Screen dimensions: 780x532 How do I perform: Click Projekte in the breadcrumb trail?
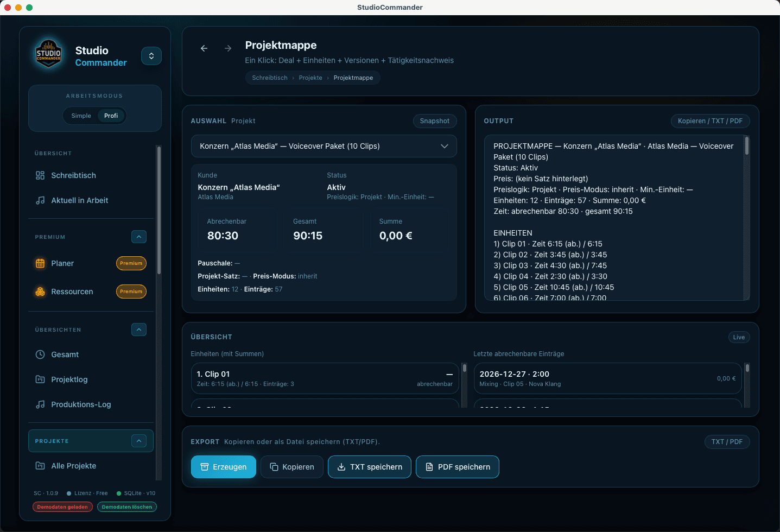pyautogui.click(x=310, y=78)
